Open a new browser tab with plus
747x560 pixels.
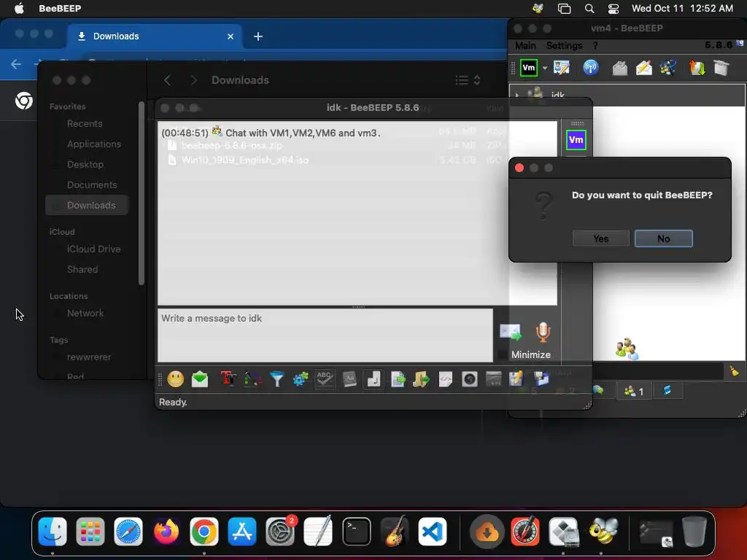pyautogui.click(x=258, y=36)
